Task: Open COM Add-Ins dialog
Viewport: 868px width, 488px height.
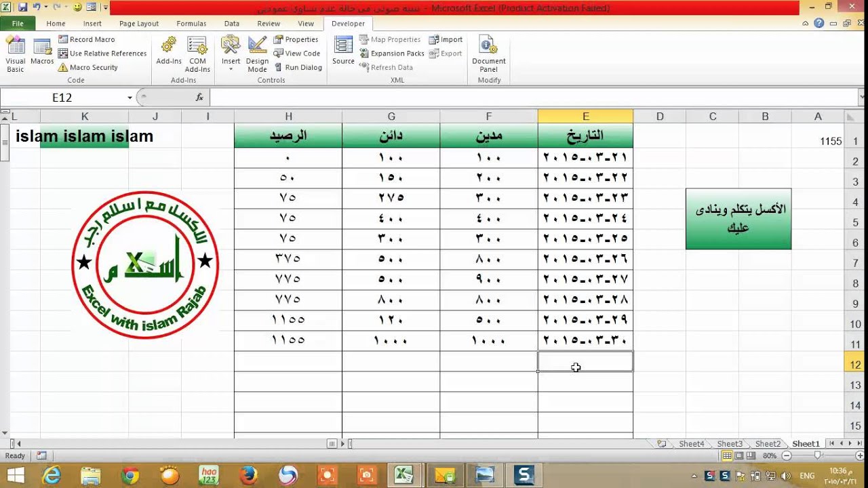Action: point(197,56)
